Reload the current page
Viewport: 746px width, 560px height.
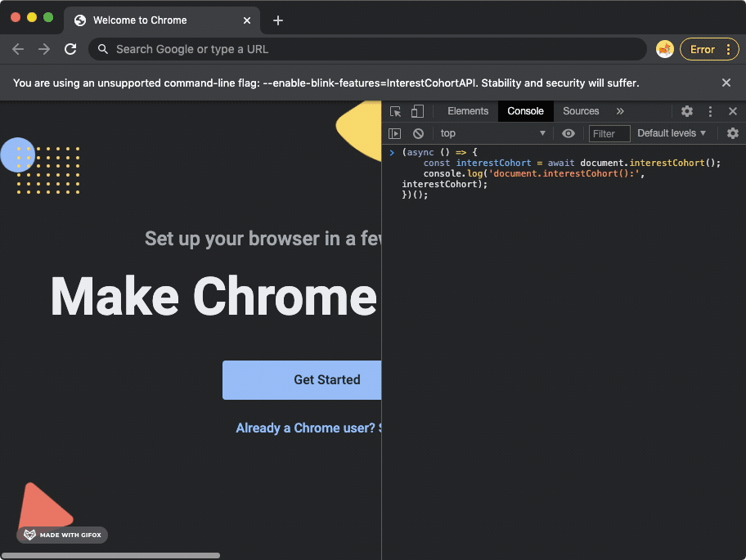70,49
